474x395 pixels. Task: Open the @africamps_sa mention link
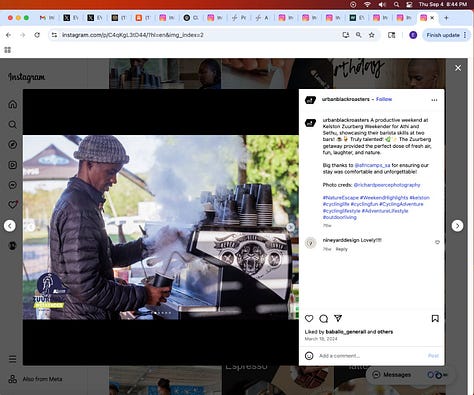pyautogui.click(x=372, y=165)
